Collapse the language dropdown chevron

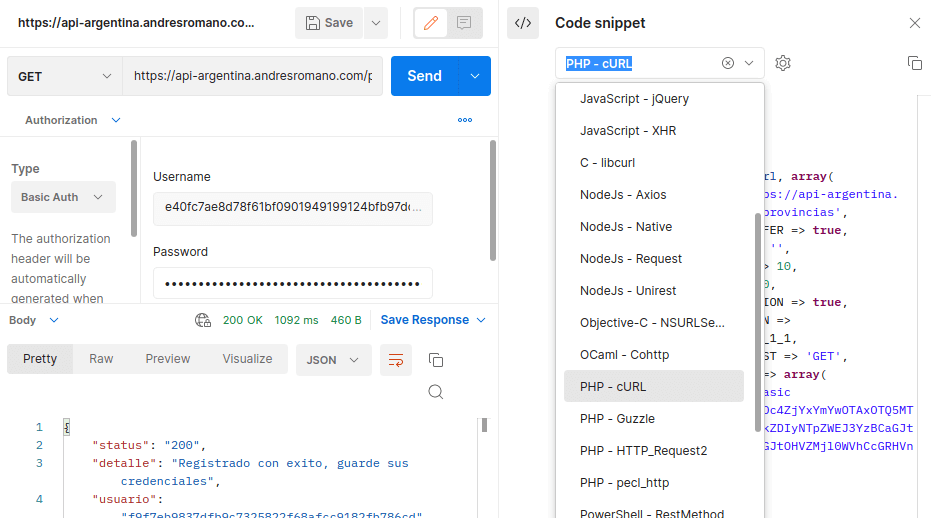pos(749,63)
